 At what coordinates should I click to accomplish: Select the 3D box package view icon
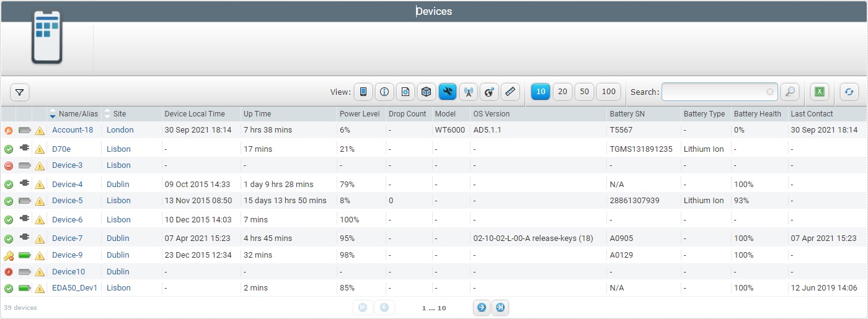[427, 92]
